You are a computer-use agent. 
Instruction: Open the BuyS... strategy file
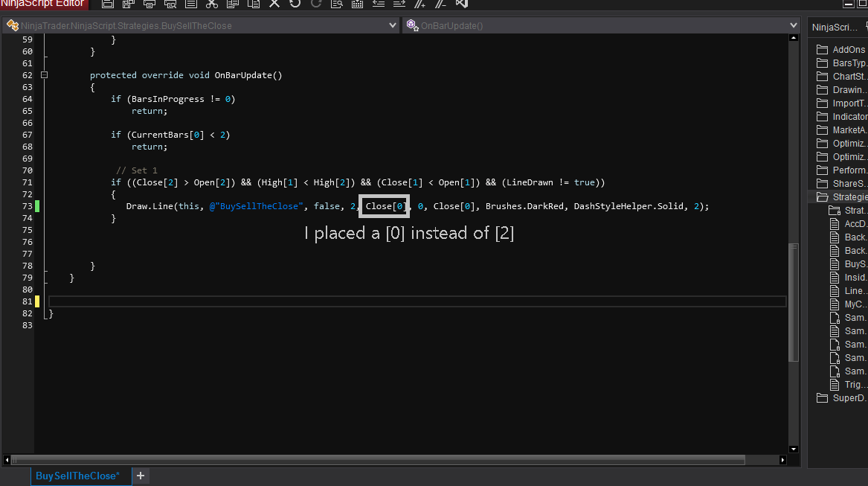click(x=849, y=263)
